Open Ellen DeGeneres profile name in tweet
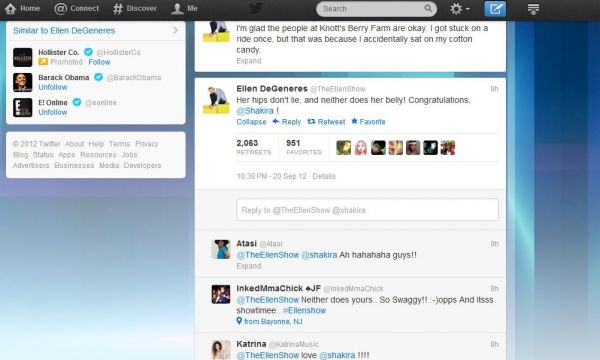The height and width of the screenshot is (360, 600). pos(272,89)
